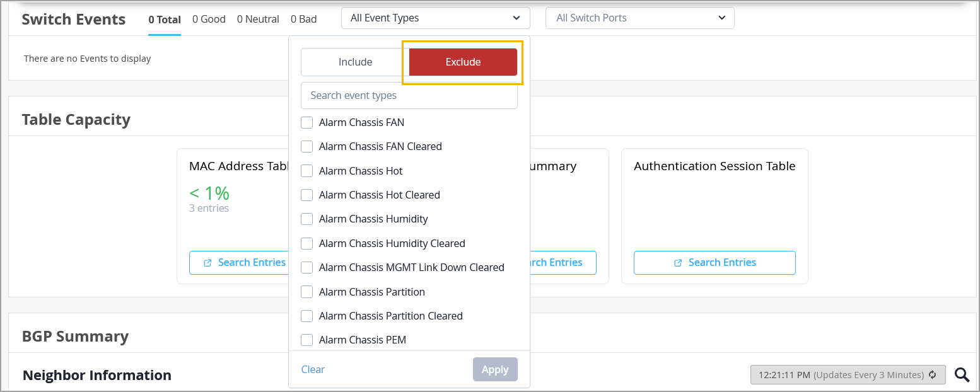The height and width of the screenshot is (392, 980).
Task: Show the 0 Good events tab
Action: click(x=209, y=20)
